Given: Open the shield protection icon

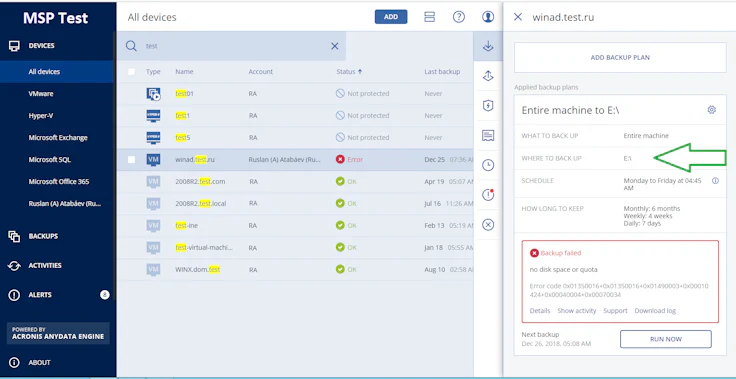Looking at the screenshot, I should 488,106.
